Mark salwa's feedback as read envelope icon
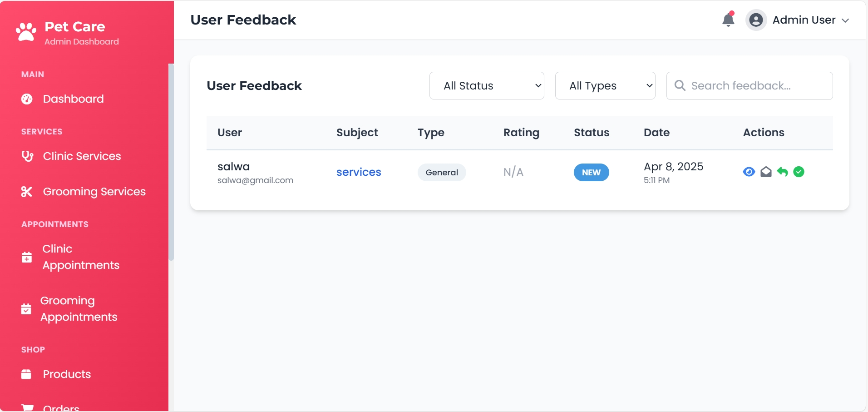This screenshot has width=868, height=412. [x=766, y=172]
